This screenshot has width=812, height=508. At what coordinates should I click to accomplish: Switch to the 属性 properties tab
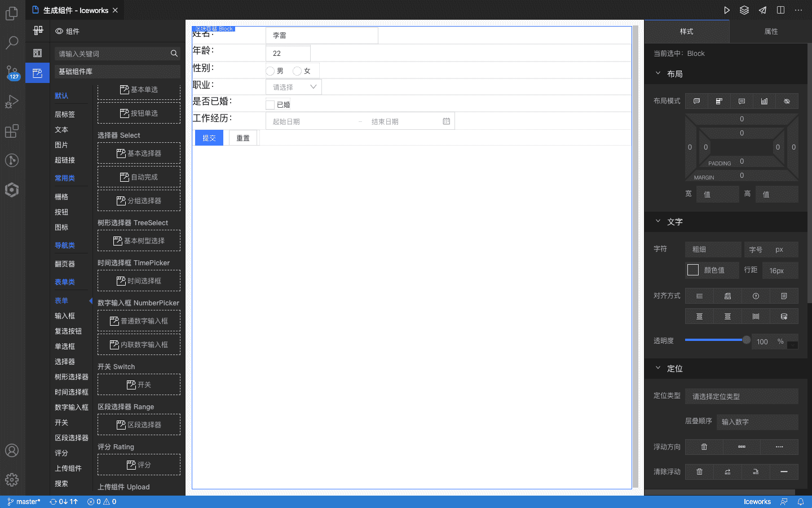(771, 32)
